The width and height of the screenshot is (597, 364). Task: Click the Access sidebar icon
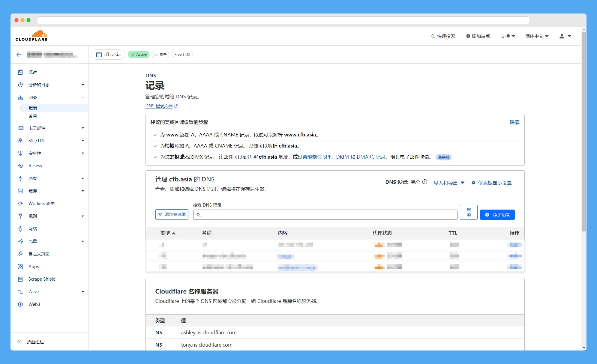(20, 166)
